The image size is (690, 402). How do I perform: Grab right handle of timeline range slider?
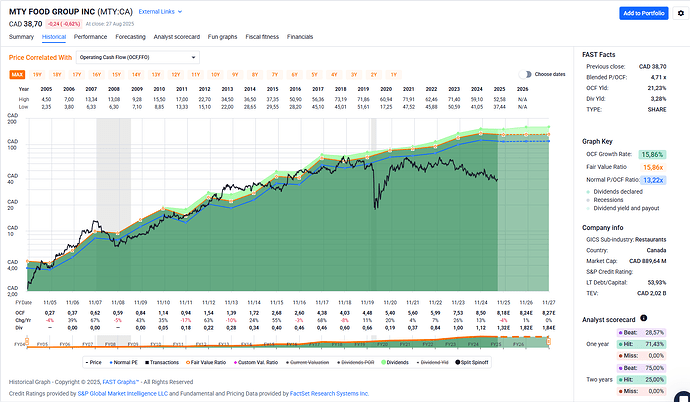548,341
